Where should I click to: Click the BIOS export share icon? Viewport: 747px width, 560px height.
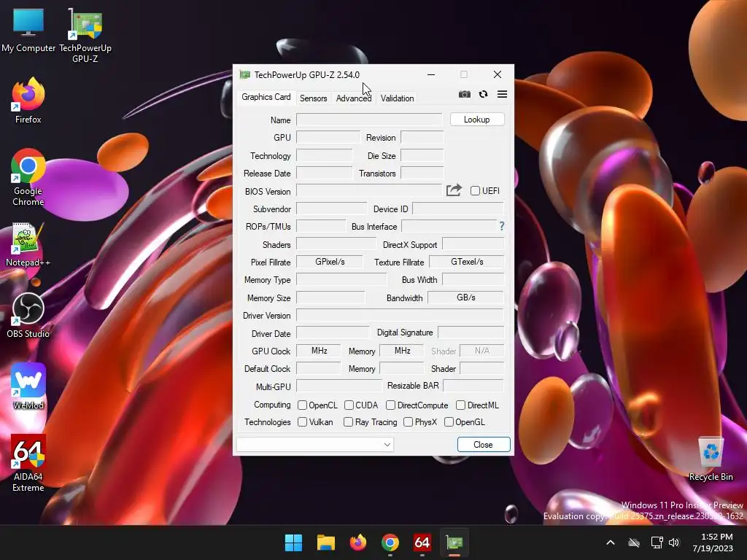454,190
